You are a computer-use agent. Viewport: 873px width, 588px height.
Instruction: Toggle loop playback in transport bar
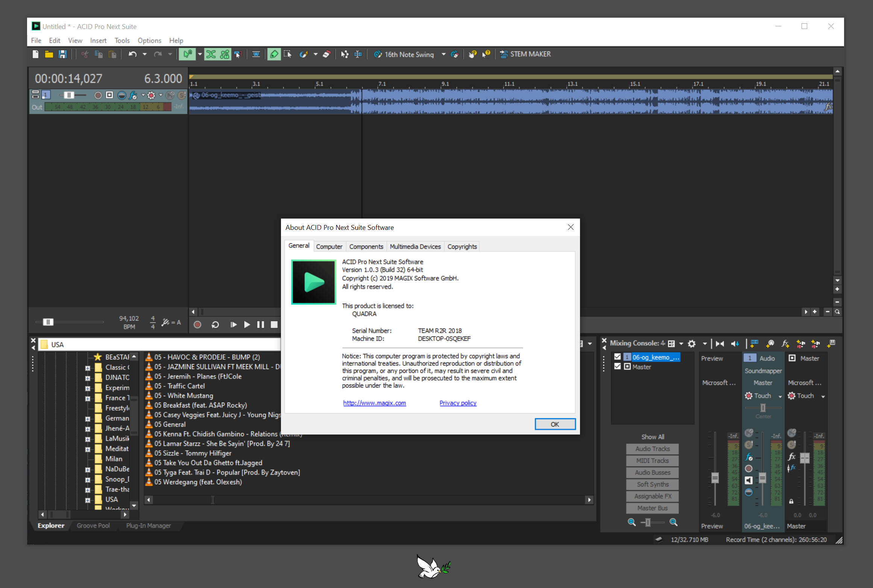tap(215, 324)
